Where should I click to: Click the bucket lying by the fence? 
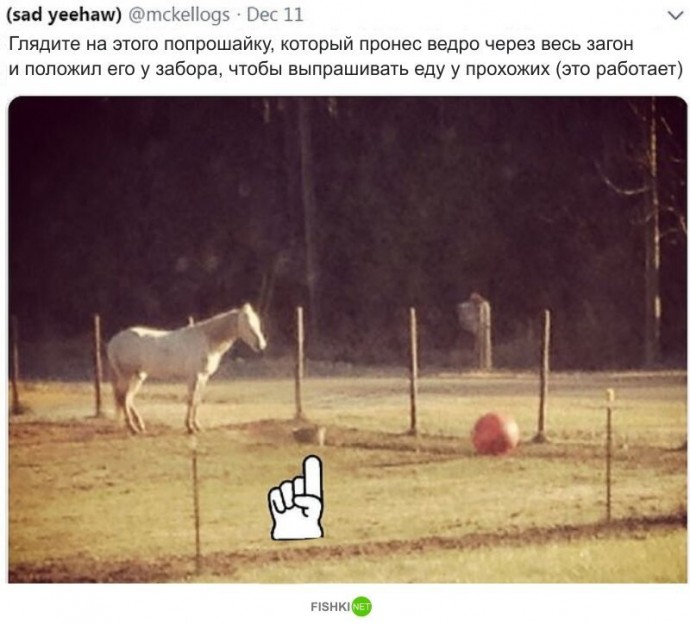click(309, 435)
